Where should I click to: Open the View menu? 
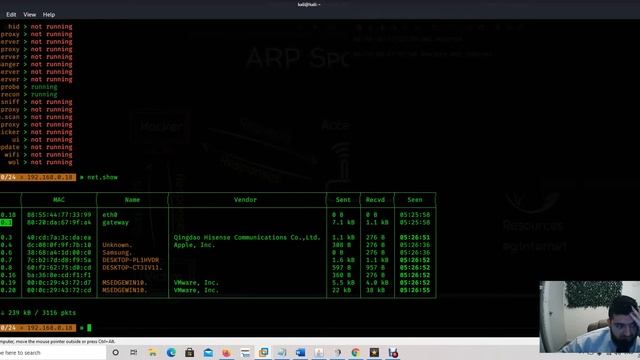tap(29, 15)
